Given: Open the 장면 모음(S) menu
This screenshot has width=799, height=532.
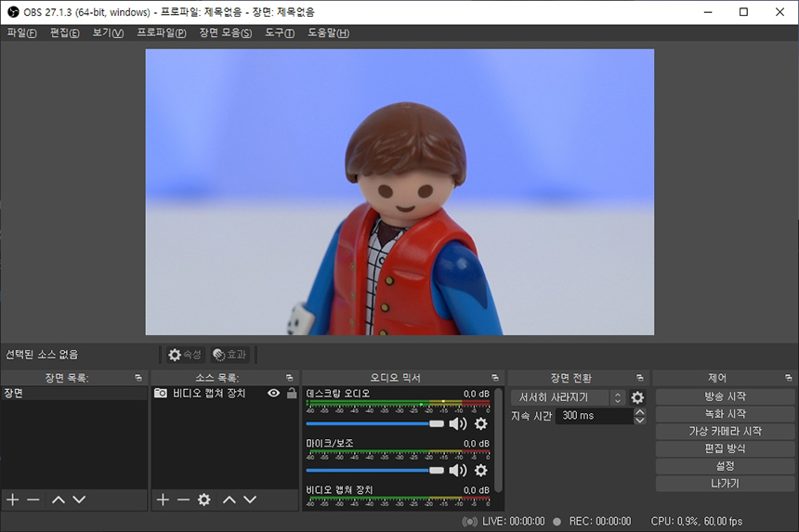Looking at the screenshot, I should pos(225,33).
